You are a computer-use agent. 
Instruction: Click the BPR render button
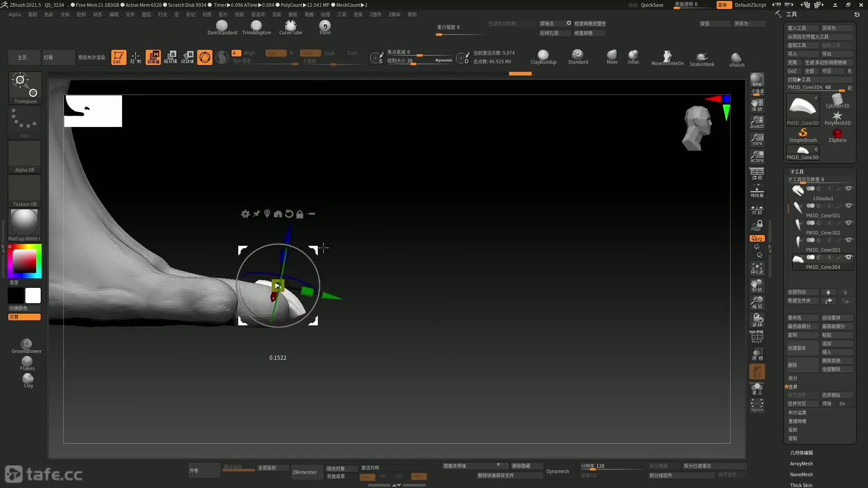click(x=757, y=80)
